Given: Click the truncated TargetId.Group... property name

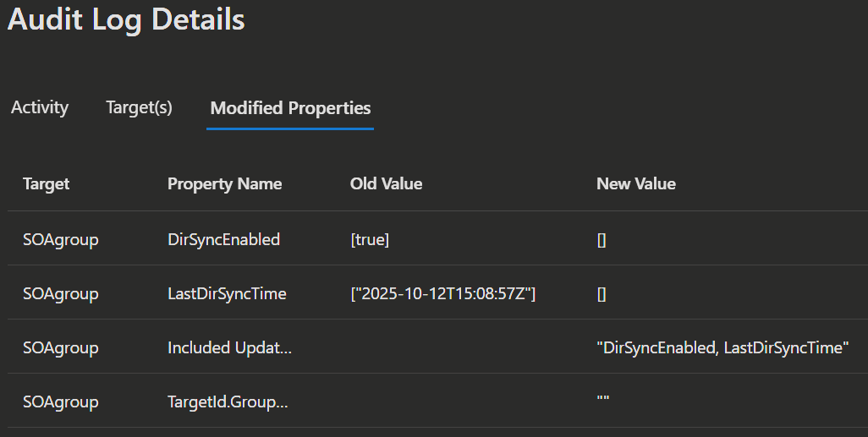Looking at the screenshot, I should point(228,402).
